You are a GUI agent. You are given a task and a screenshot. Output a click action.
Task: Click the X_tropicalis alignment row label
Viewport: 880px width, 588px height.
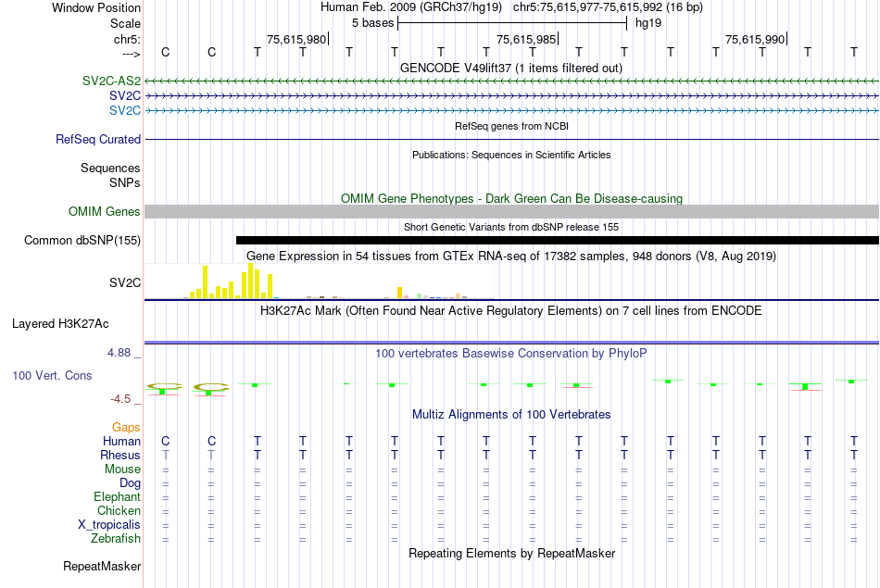click(109, 525)
